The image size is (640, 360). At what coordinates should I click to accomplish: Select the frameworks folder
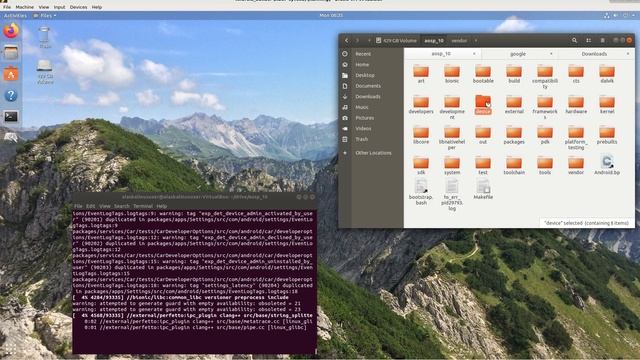pyautogui.click(x=545, y=107)
